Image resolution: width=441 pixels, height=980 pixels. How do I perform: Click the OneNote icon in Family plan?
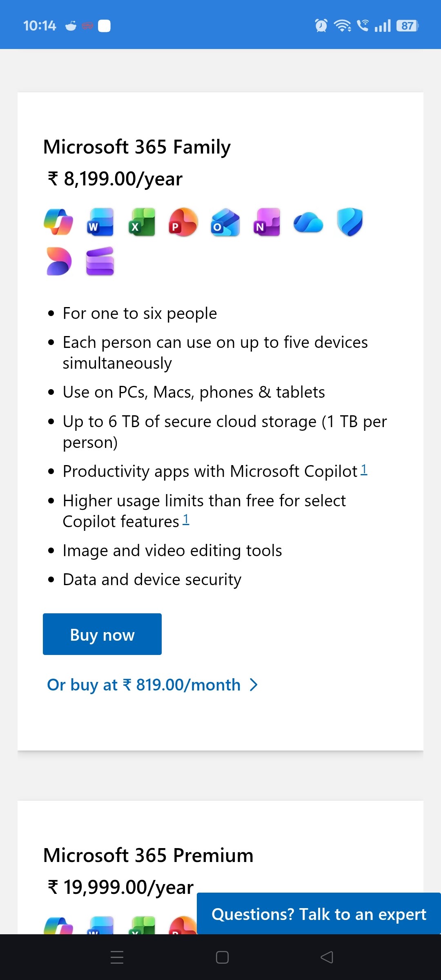click(x=267, y=222)
